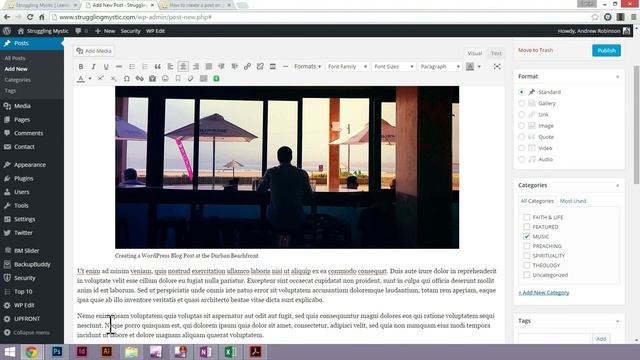Open the WordPress logo menu
This screenshot has height=360, width=640.
7,31
